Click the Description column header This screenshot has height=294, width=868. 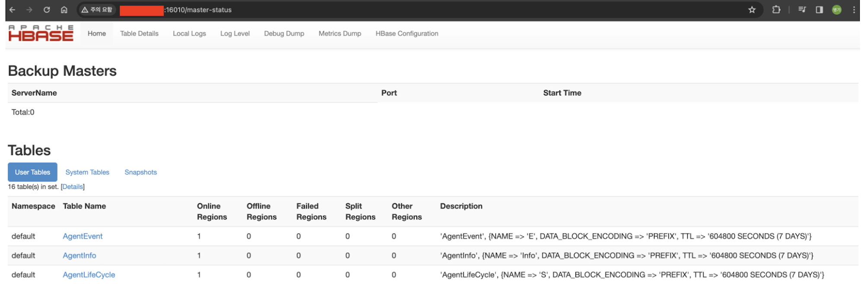pyautogui.click(x=461, y=206)
